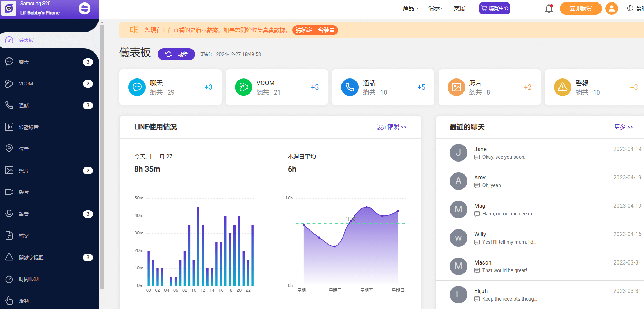Open the user account avatar icon
644x309 pixels.
click(612, 8)
